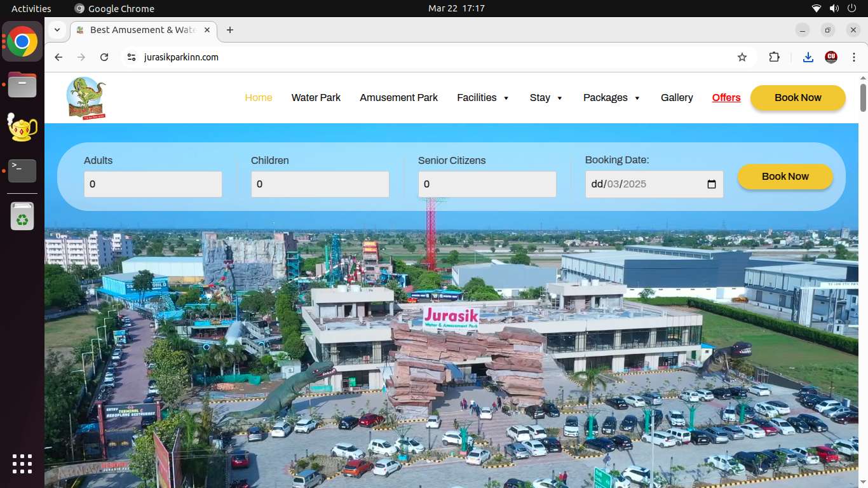Focus the Senior Citizens count field

(x=487, y=184)
